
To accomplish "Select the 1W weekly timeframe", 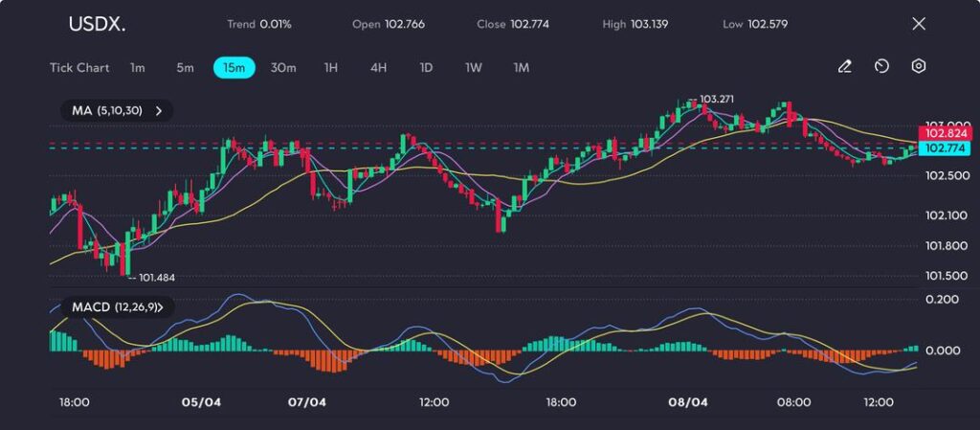I will (474, 68).
